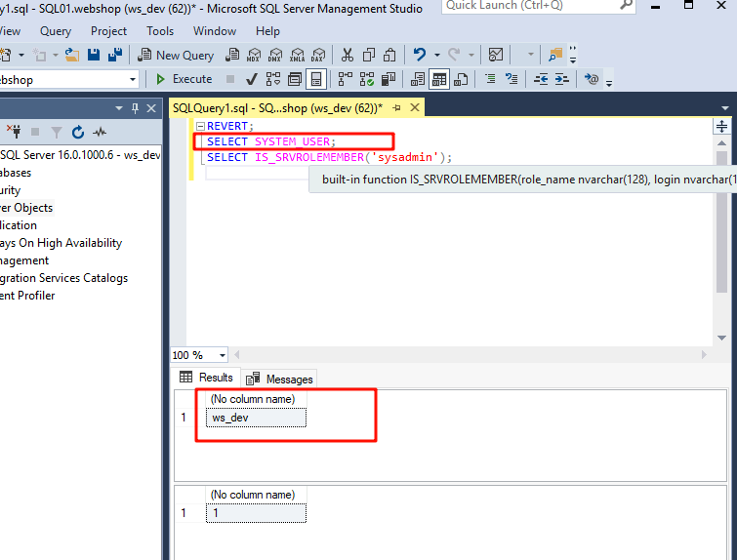
Task: Select the Results to File option
Action: pos(461,79)
